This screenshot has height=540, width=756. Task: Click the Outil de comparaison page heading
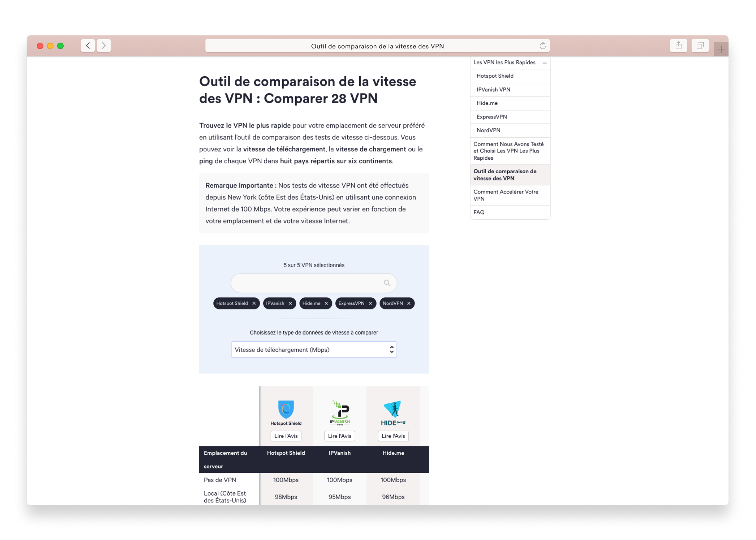tap(308, 90)
